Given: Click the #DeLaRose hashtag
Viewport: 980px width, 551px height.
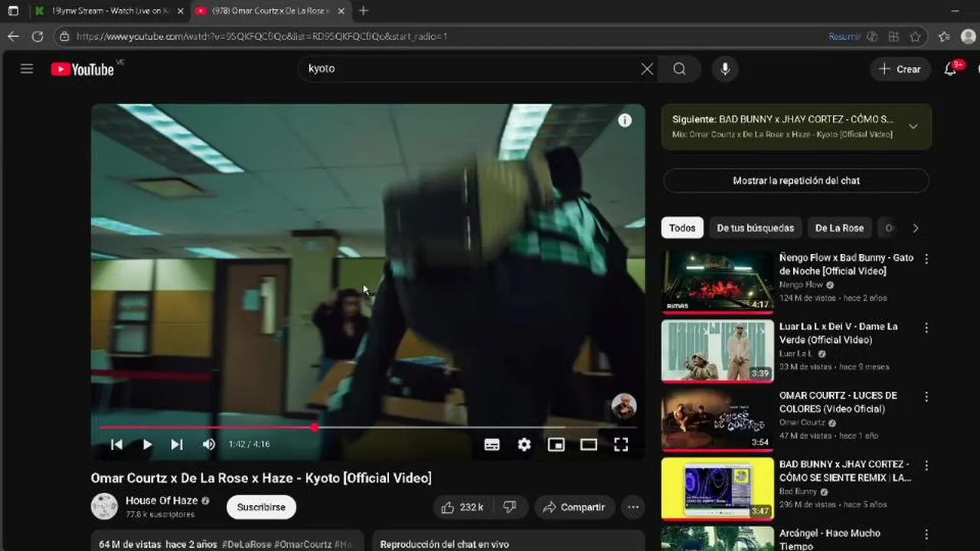Looking at the screenshot, I should coord(247,544).
